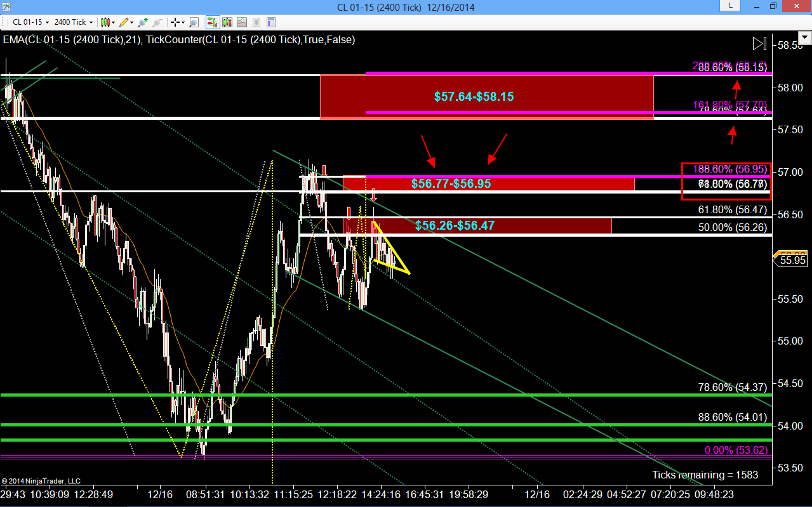Click the scroll-to-latest-bar arrow icon
This screenshot has width=812, height=507.
click(759, 44)
